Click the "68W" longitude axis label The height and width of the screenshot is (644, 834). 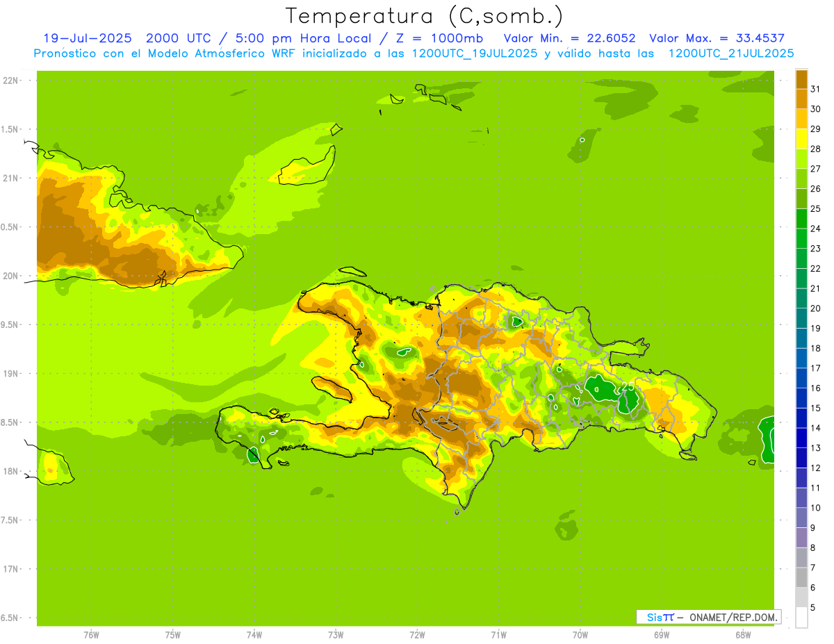pos(743,635)
